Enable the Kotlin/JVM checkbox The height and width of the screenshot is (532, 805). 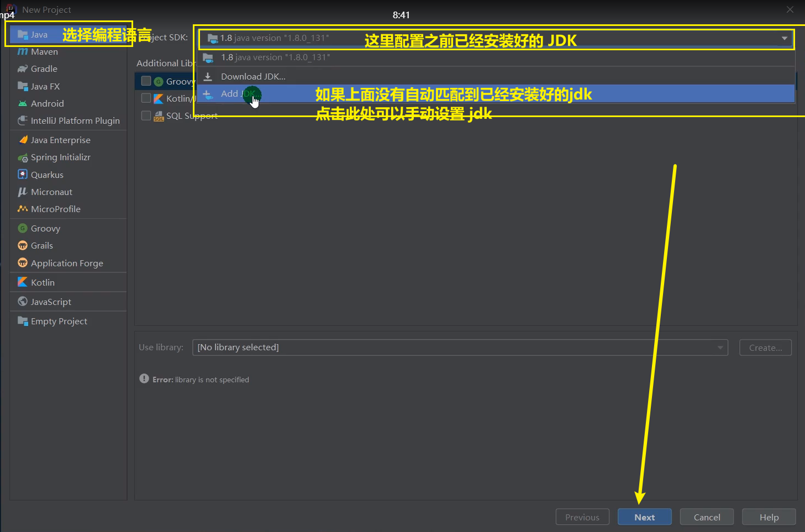coord(146,98)
